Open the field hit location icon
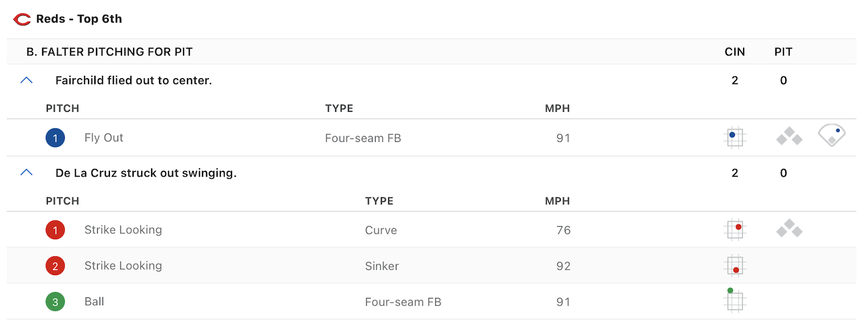Image resolution: width=868 pixels, height=320 pixels. click(x=832, y=135)
